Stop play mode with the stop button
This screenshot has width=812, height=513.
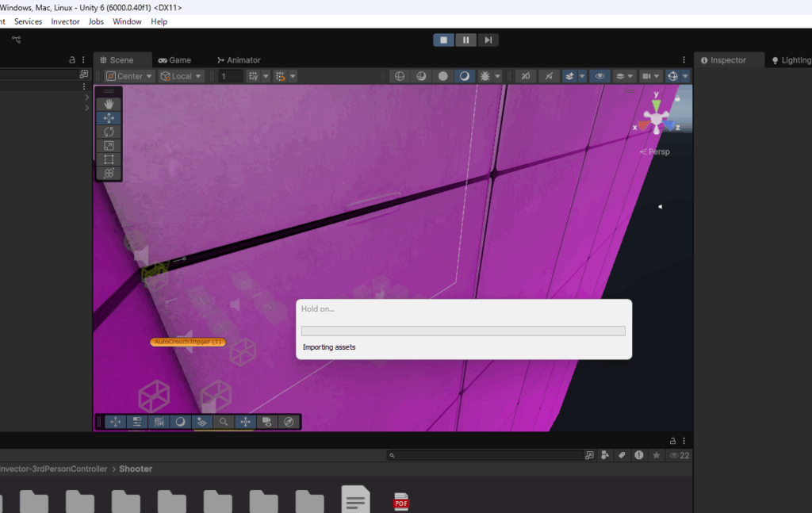pos(444,40)
